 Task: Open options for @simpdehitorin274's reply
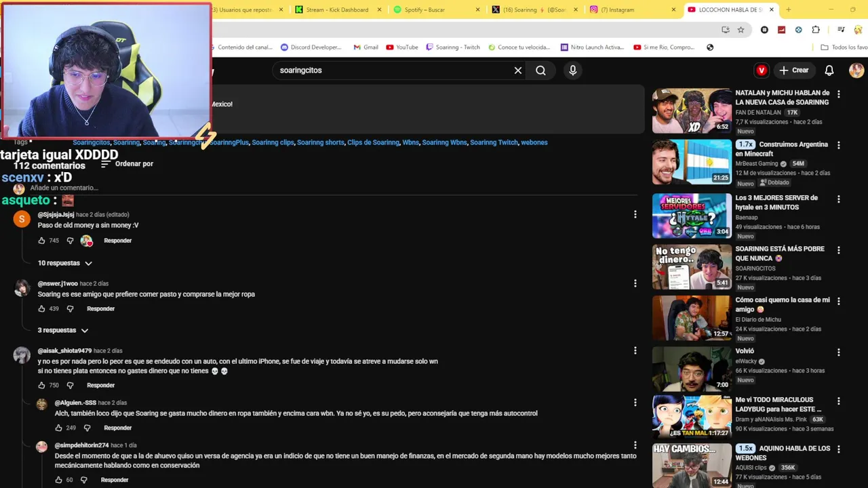tap(635, 445)
